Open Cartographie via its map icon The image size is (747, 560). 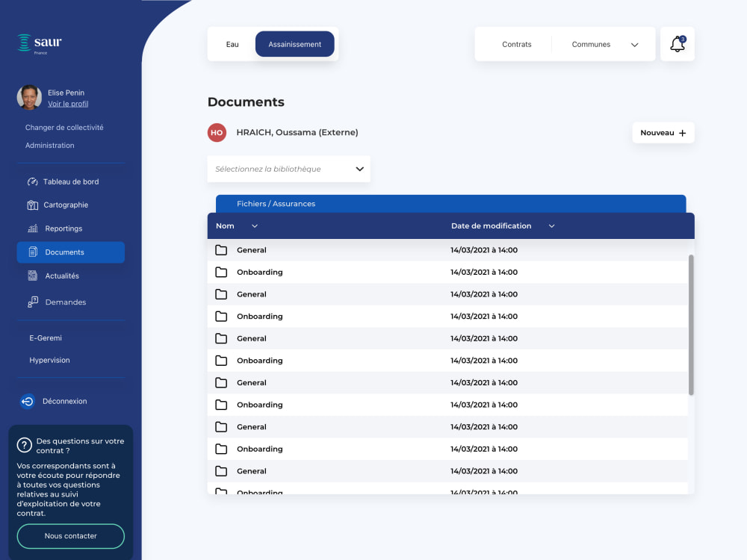tap(32, 205)
